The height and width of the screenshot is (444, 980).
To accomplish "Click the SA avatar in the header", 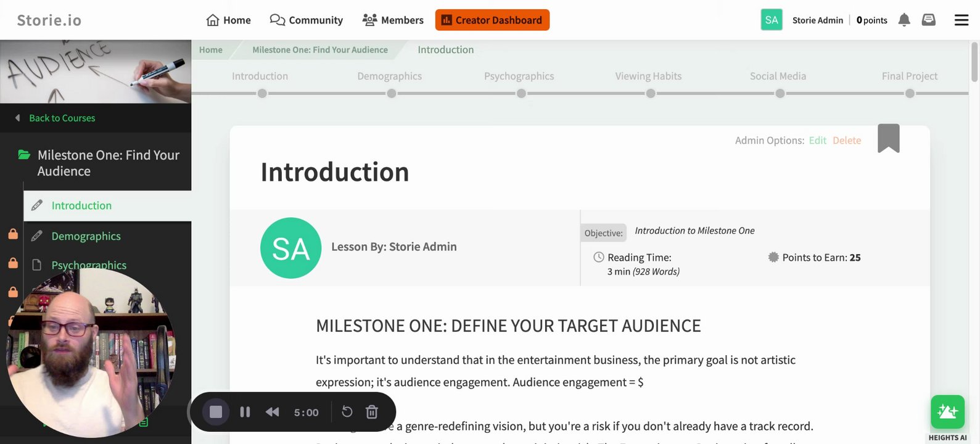I will click(x=772, y=20).
